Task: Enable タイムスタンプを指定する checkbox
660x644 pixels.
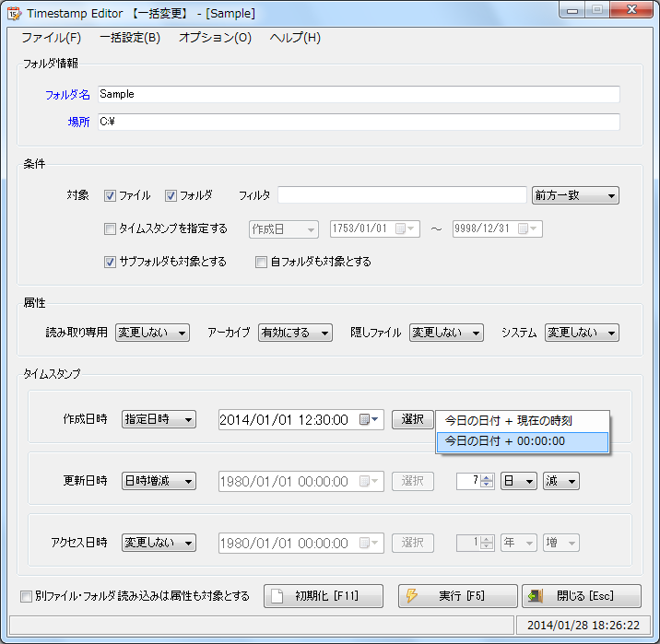Action: click(x=110, y=228)
